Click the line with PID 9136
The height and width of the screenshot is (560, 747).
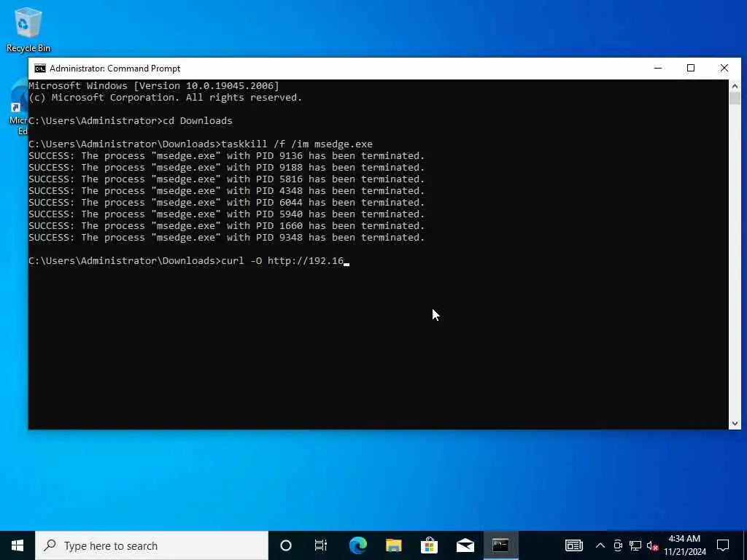point(226,156)
